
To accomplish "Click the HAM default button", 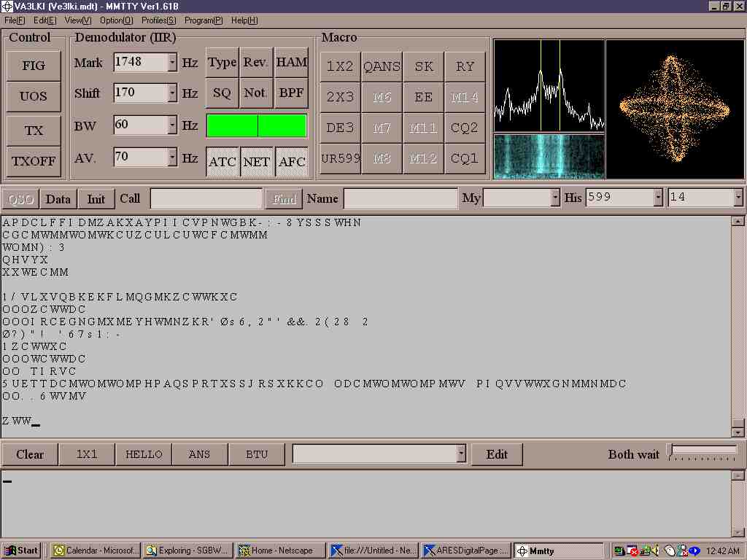I will (x=292, y=63).
